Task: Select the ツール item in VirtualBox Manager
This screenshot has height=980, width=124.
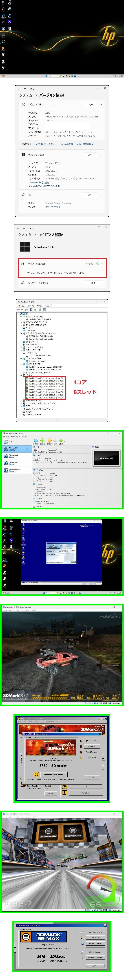Action: coord(17,442)
